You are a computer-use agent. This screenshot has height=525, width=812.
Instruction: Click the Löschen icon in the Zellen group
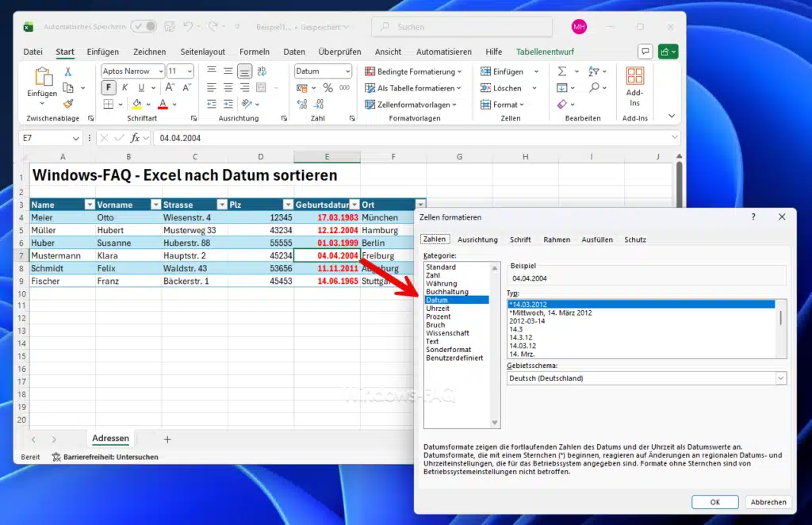click(485, 88)
